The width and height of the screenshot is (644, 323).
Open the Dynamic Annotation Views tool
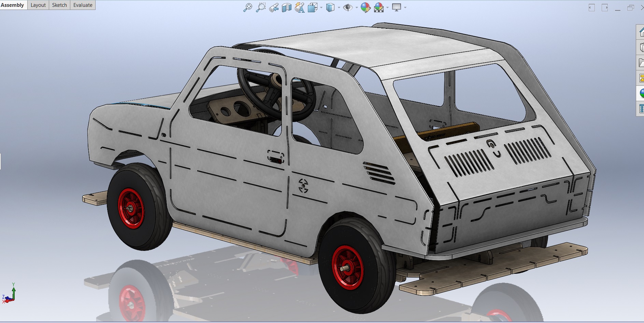tap(300, 8)
